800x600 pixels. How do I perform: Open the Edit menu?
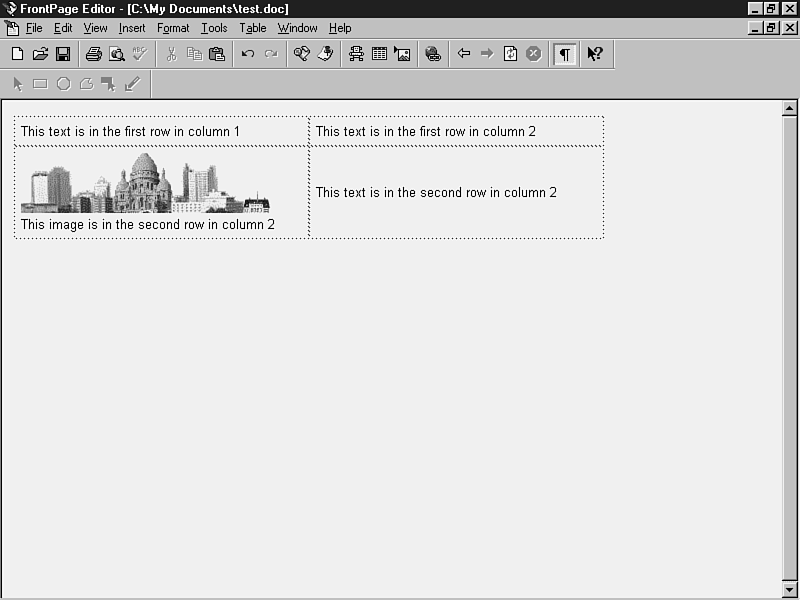pos(63,28)
